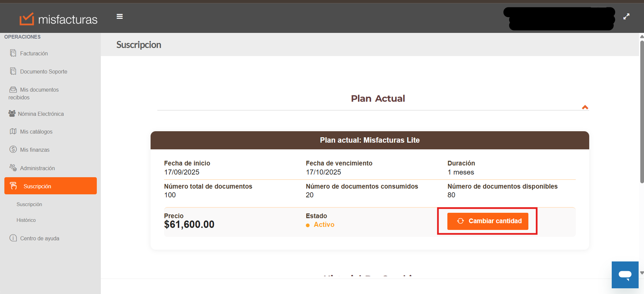Click the Mis catálogos book icon
Image resolution: width=644 pixels, height=294 pixels.
click(13, 131)
